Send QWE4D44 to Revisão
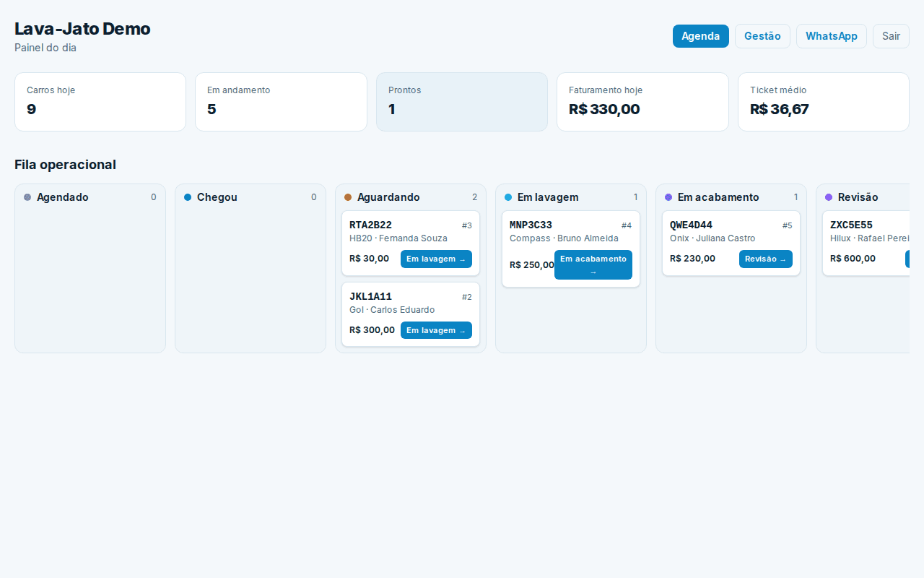The width and height of the screenshot is (924, 578). click(x=766, y=259)
